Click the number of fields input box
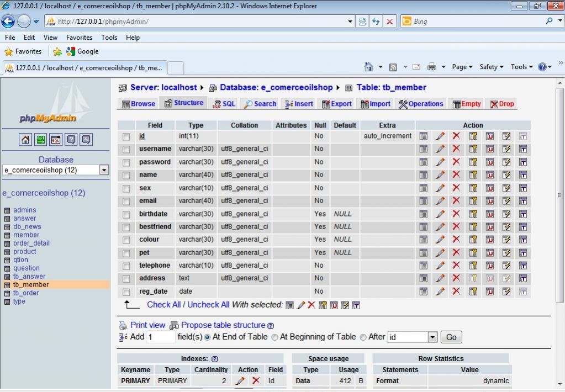 tap(161, 337)
